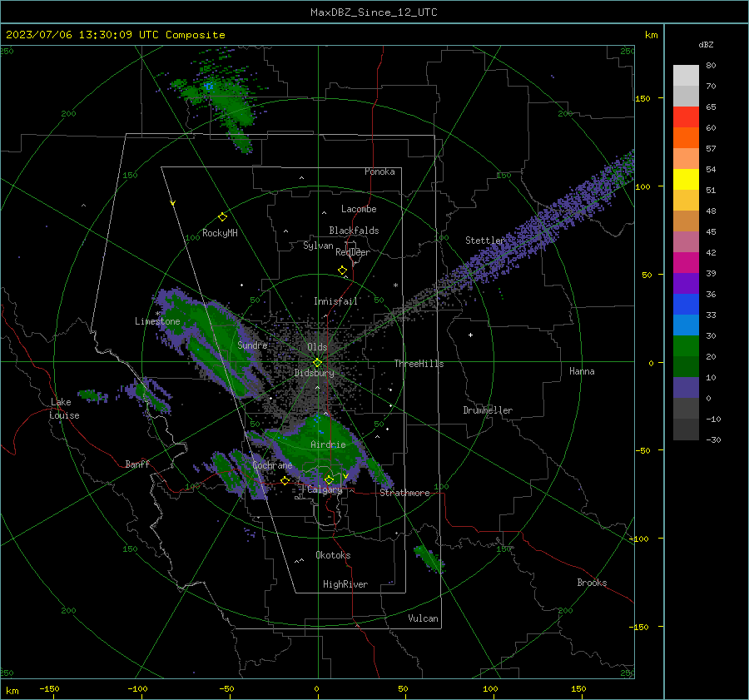This screenshot has width=749, height=700.
Task: Click the Airdrie city label
Action: click(328, 444)
